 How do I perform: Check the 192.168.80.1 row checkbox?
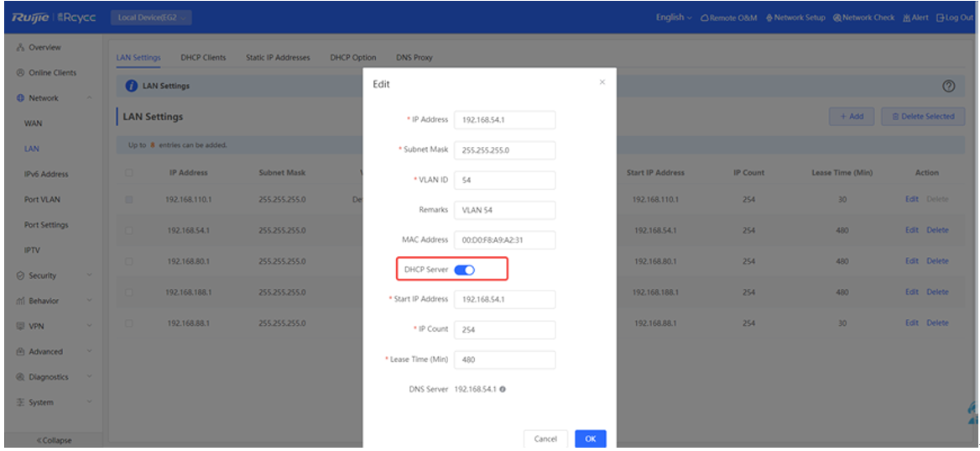point(129,261)
